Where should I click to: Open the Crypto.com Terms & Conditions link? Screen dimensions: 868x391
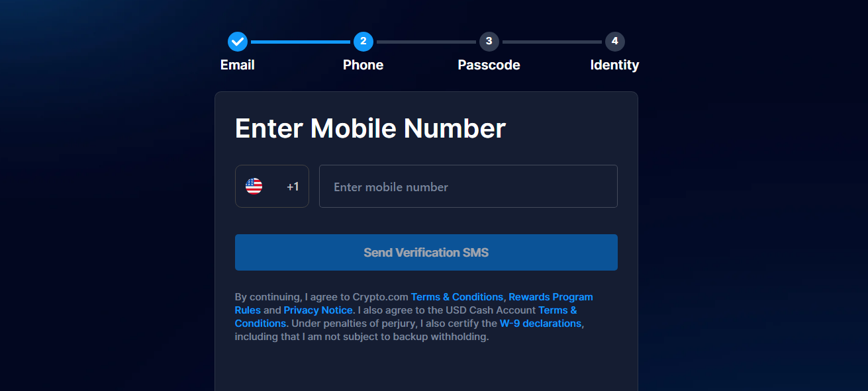click(457, 297)
